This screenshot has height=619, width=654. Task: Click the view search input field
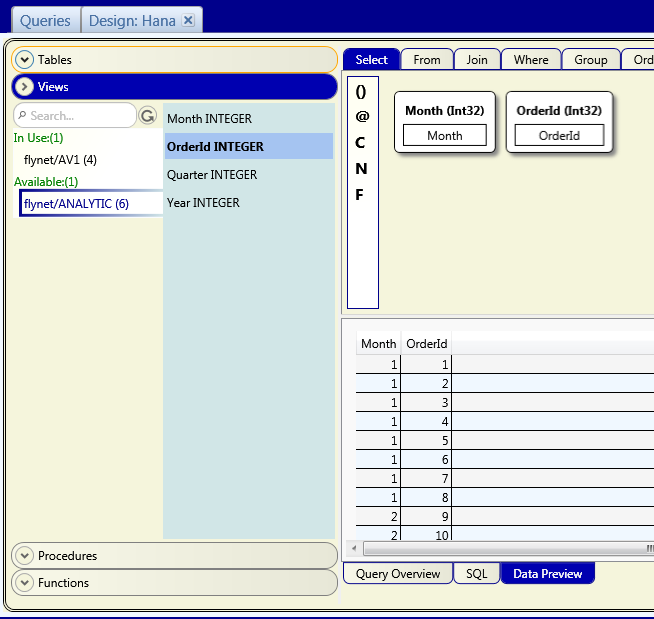tap(75, 116)
